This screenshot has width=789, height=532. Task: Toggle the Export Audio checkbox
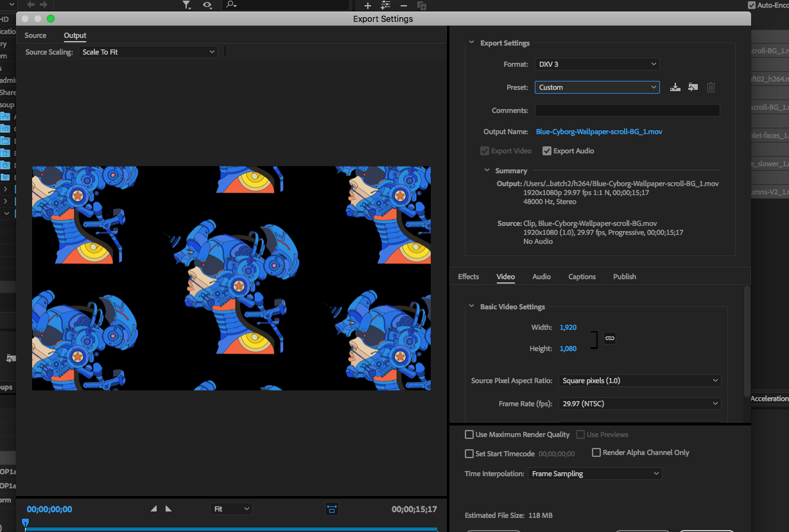tap(547, 151)
